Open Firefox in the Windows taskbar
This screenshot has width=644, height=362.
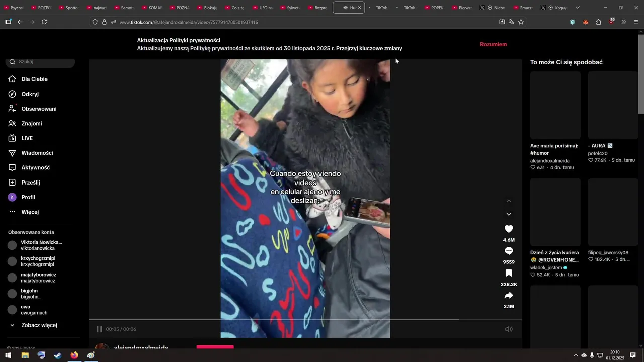coord(74,355)
